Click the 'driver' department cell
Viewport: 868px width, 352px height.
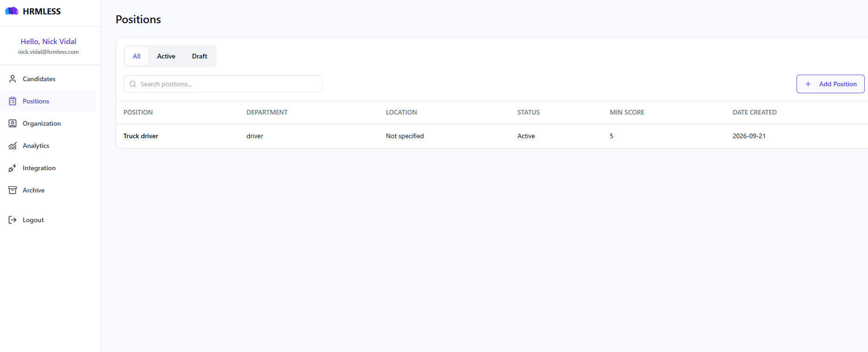coord(255,136)
